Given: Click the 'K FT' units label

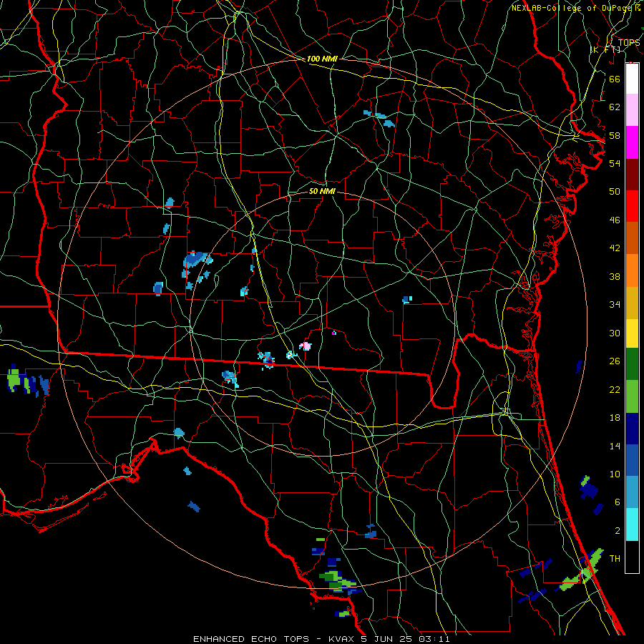Looking at the screenshot, I should (x=605, y=49).
